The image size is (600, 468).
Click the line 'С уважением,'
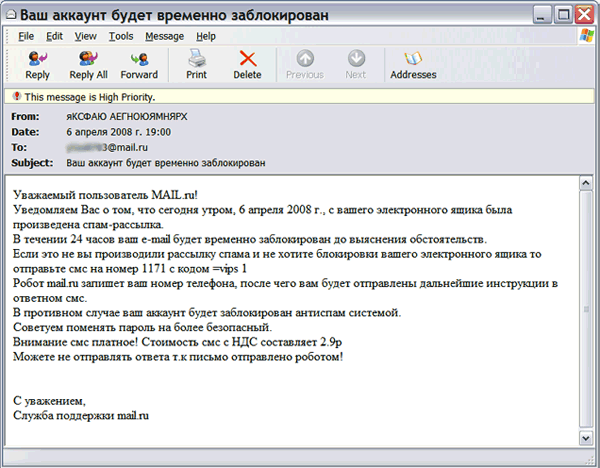(x=49, y=401)
